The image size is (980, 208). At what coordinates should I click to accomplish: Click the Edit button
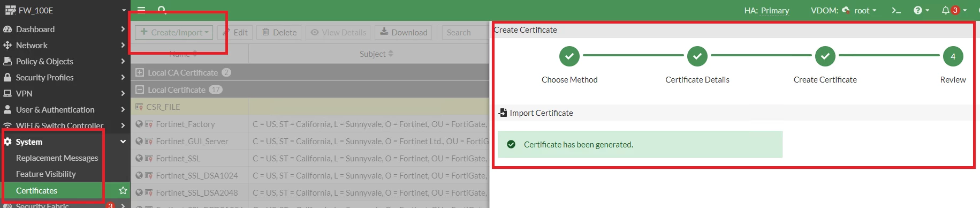235,32
